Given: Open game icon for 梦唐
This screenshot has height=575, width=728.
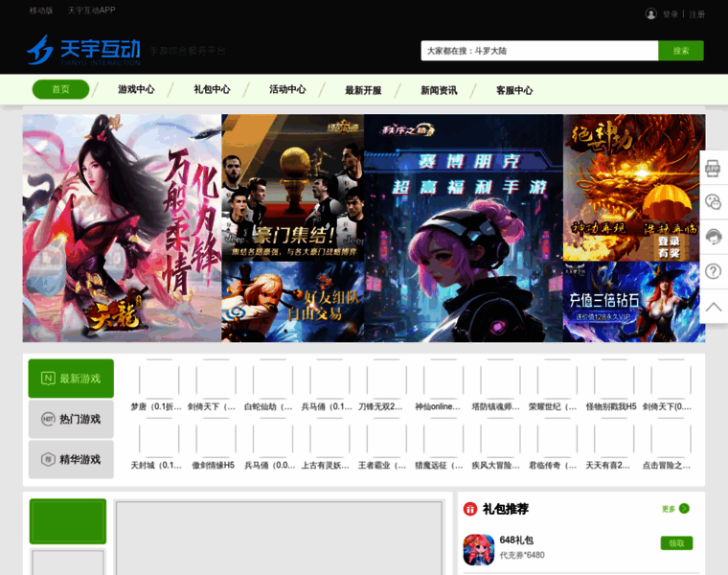Looking at the screenshot, I should (x=159, y=379).
